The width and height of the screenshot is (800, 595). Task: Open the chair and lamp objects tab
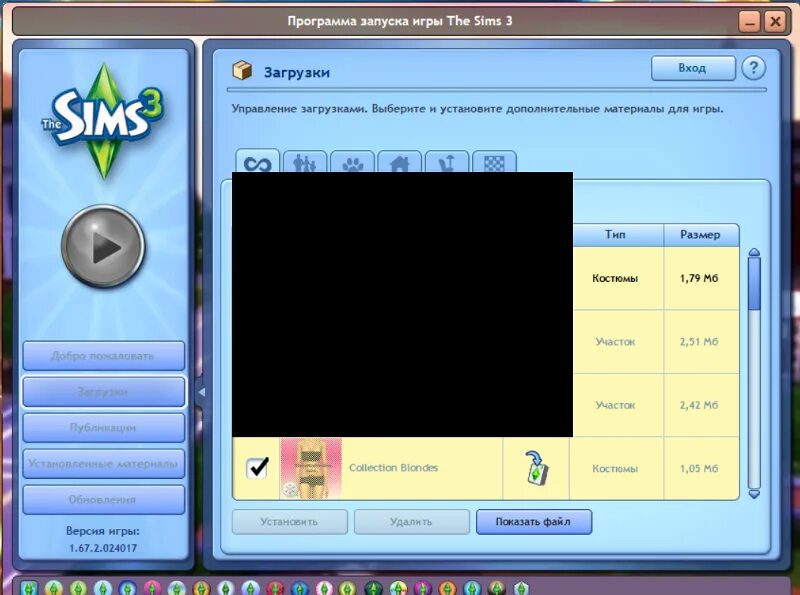[446, 162]
